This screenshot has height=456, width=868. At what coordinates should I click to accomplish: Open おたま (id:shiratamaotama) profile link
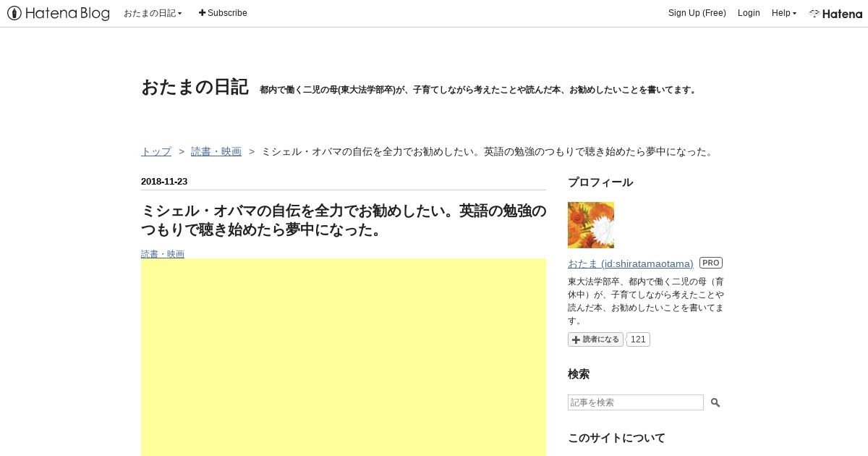tap(631, 263)
